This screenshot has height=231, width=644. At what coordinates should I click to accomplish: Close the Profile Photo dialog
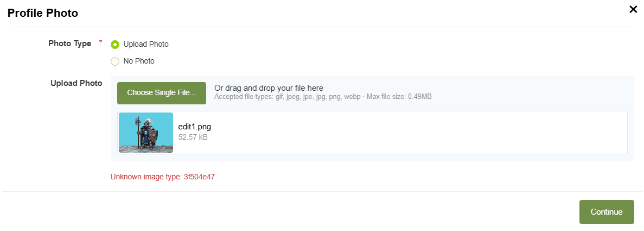(x=633, y=9)
